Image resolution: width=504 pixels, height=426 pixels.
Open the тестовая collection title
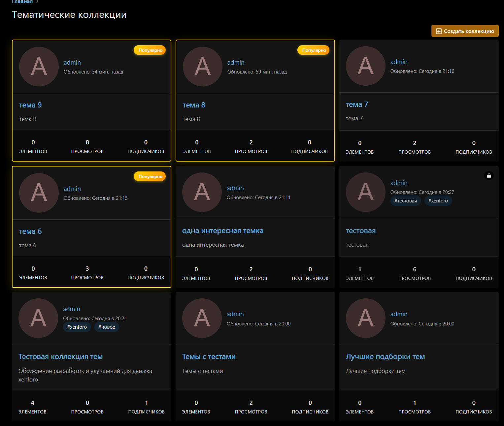coord(360,231)
